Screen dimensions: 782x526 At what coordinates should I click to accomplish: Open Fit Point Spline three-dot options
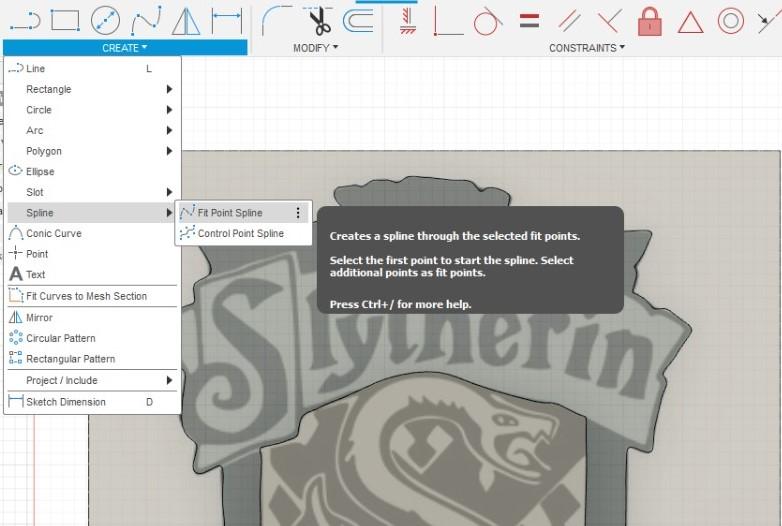298,213
